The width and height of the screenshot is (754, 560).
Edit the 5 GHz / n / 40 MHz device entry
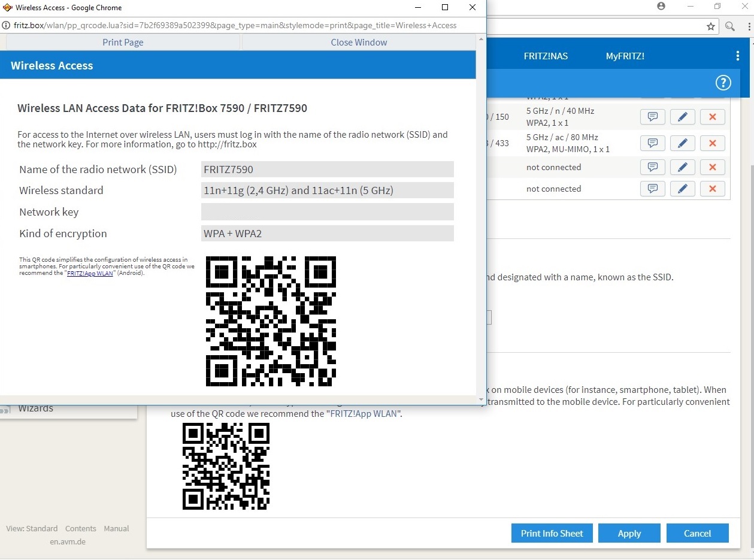click(683, 117)
